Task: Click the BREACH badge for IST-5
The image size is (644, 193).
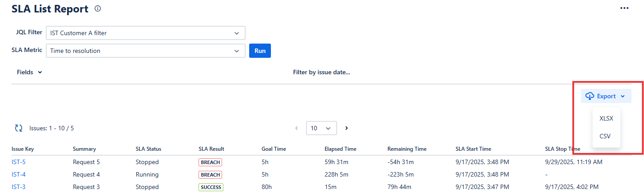Action: tap(210, 162)
